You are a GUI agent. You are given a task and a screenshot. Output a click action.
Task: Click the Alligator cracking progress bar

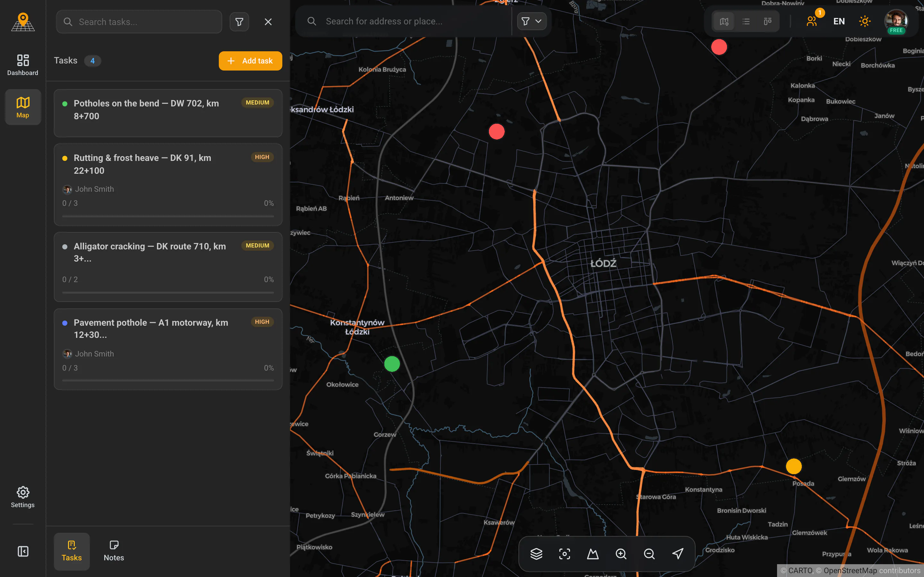pos(168,292)
